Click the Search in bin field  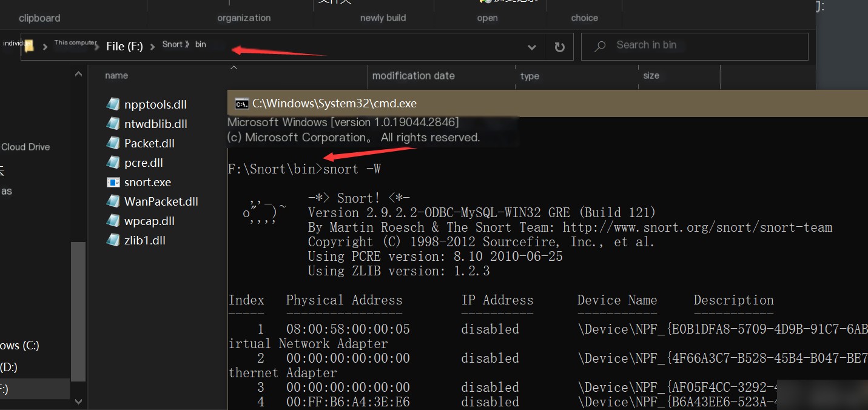coord(695,47)
